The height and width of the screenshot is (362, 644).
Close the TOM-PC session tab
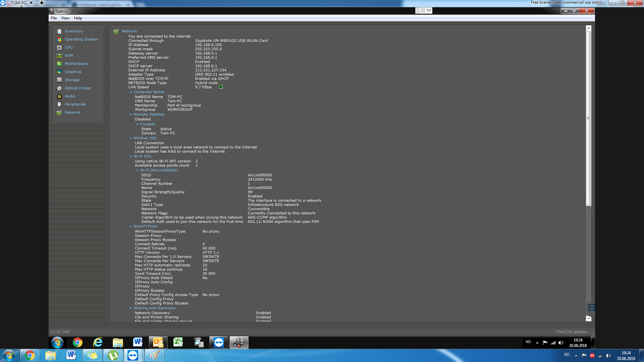31,3
